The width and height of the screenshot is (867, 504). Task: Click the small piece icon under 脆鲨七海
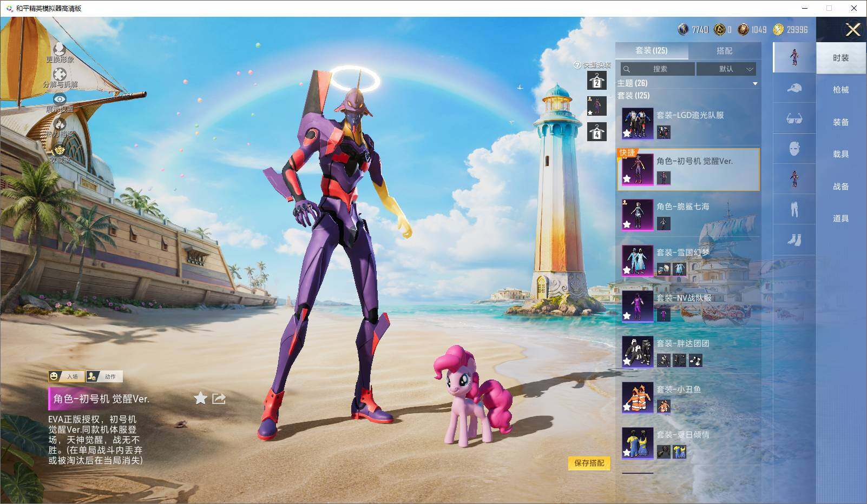tap(664, 223)
